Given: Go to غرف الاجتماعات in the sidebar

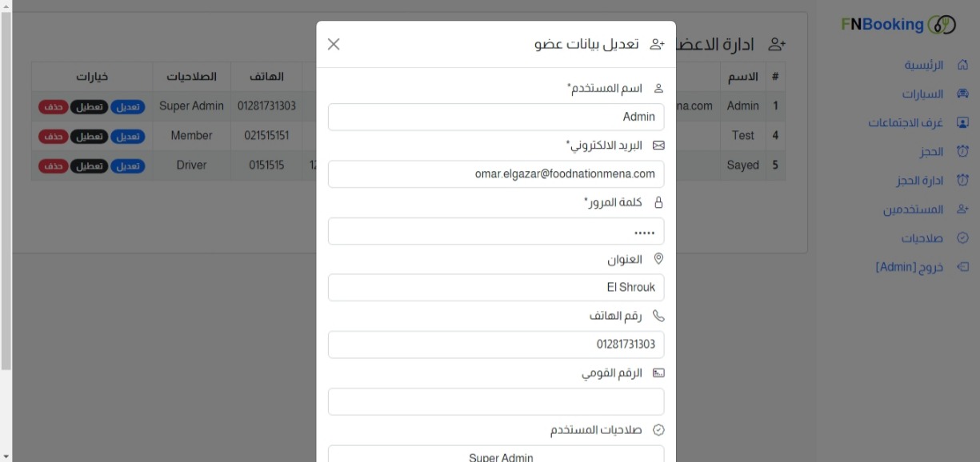Looking at the screenshot, I should (906, 123).
